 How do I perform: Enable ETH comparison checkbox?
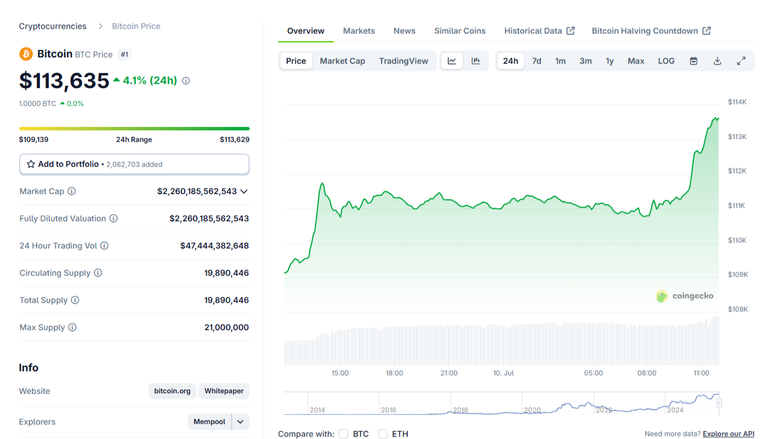[x=383, y=434]
